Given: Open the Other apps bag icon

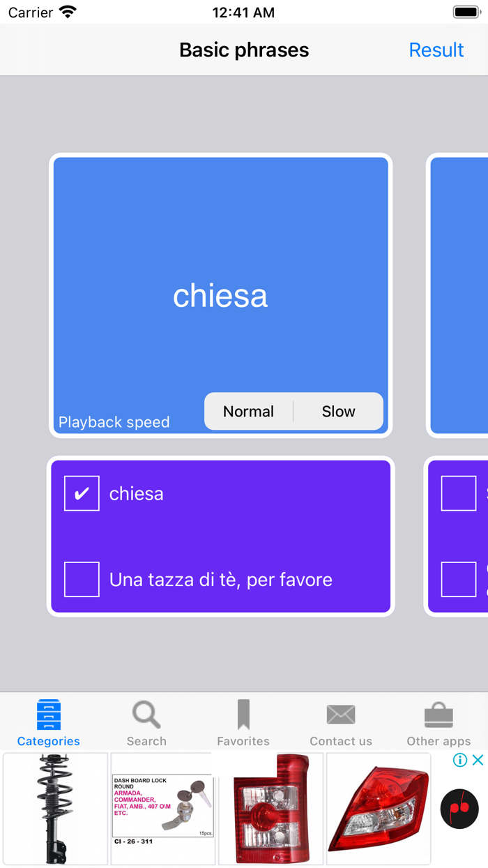Looking at the screenshot, I should point(438,714).
